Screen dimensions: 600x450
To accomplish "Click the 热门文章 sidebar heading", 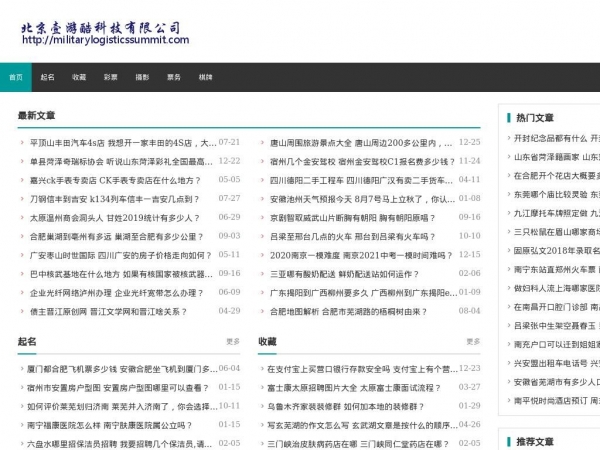I will (x=535, y=118).
